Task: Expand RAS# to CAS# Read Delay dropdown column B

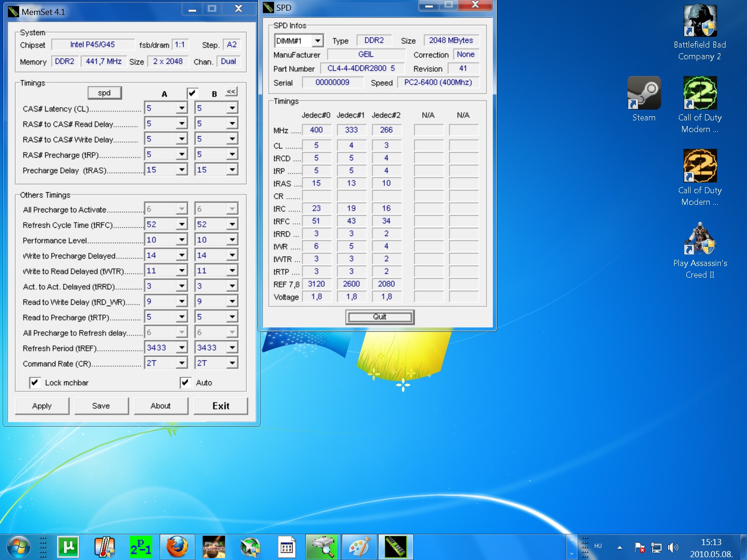Action: click(x=232, y=124)
